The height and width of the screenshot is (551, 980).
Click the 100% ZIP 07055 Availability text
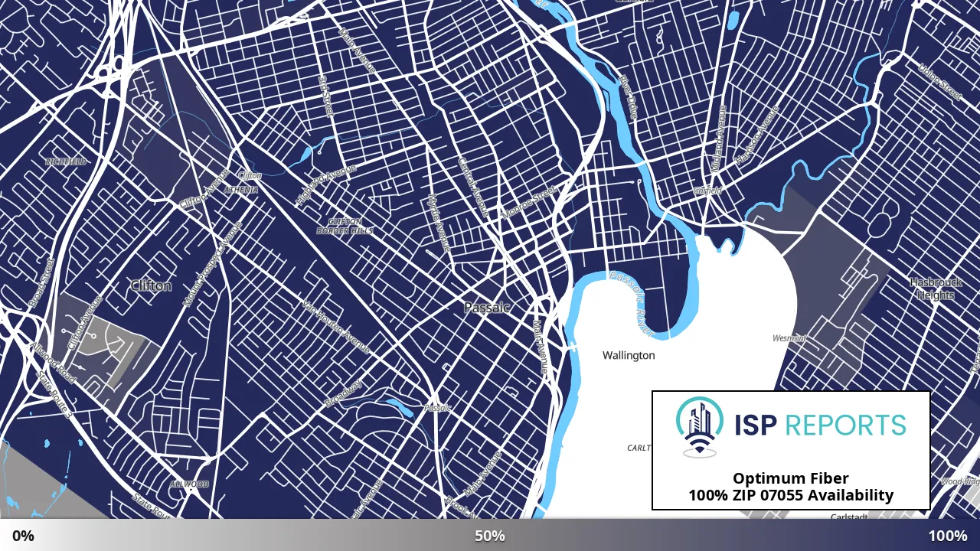790,495
